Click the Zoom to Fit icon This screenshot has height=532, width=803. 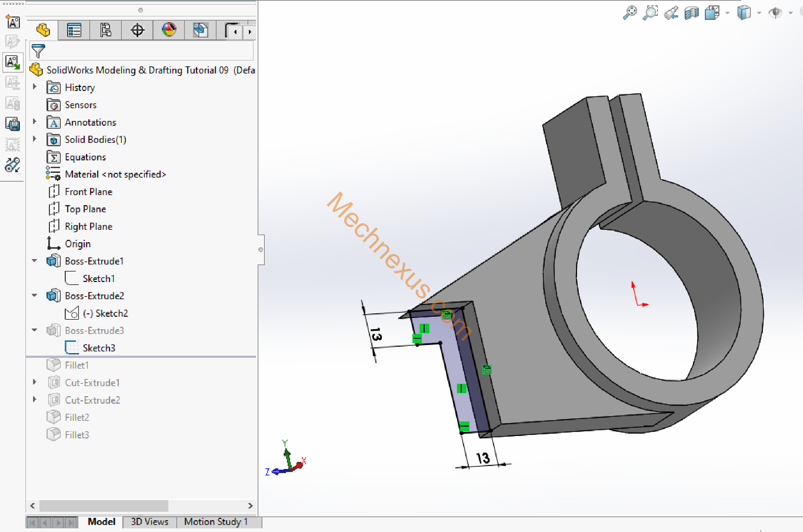click(630, 13)
